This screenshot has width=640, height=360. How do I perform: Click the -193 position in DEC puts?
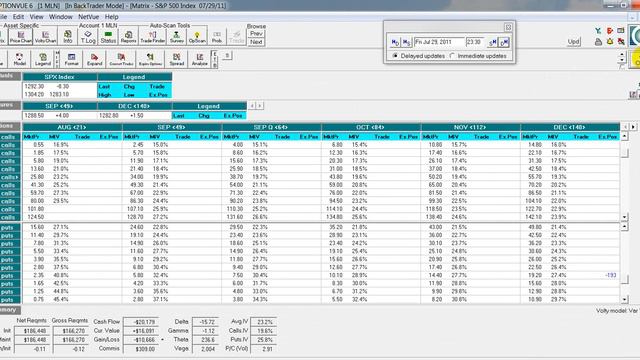(x=611, y=276)
